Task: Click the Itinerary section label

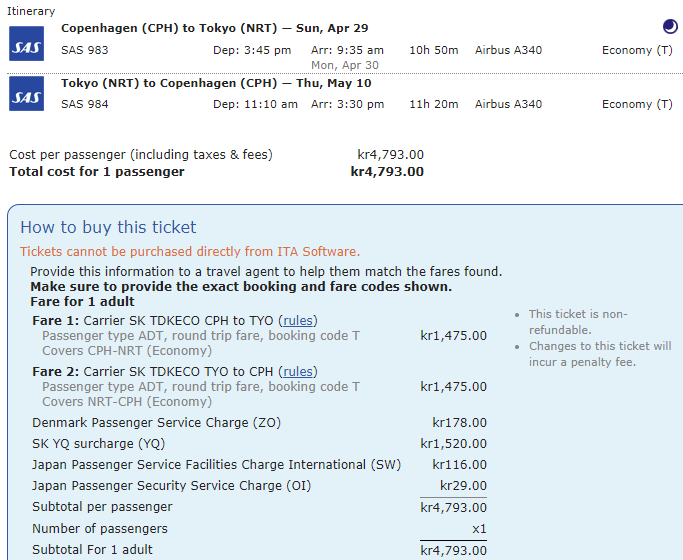Action: [31, 10]
